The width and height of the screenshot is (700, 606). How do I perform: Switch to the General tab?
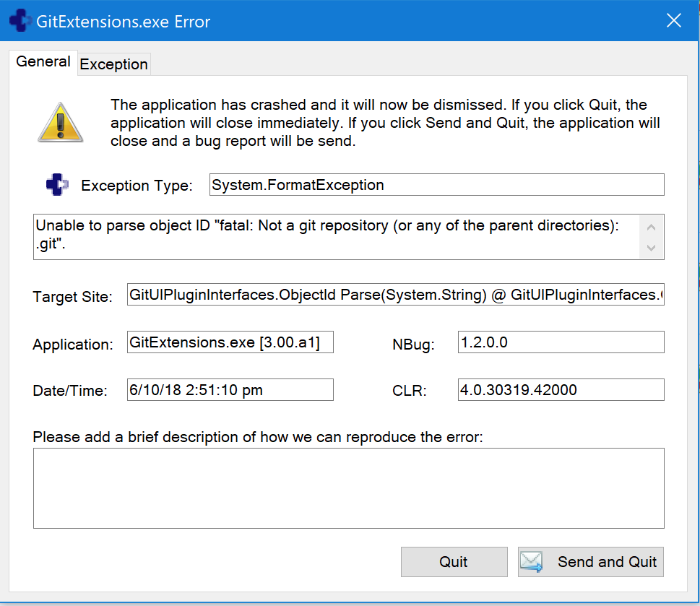point(43,61)
